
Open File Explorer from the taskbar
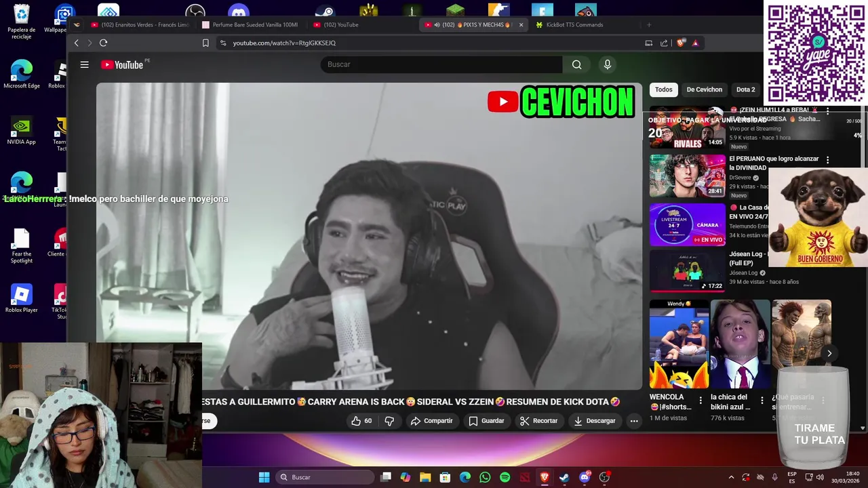point(425,477)
